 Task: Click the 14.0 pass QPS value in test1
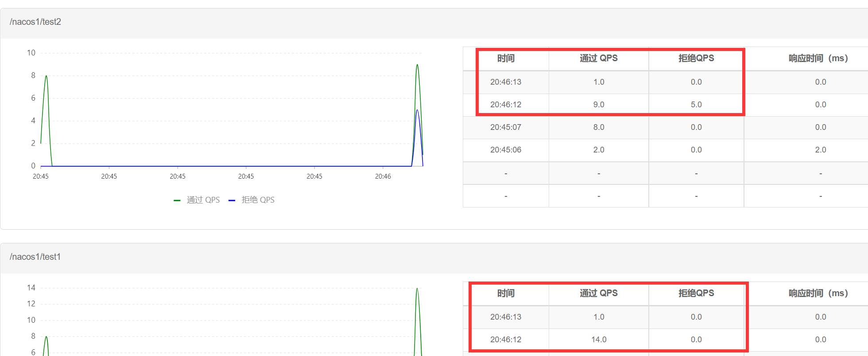click(599, 340)
